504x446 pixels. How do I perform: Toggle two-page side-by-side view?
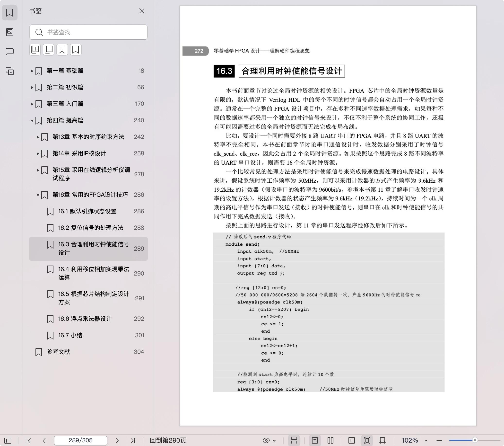(330, 440)
